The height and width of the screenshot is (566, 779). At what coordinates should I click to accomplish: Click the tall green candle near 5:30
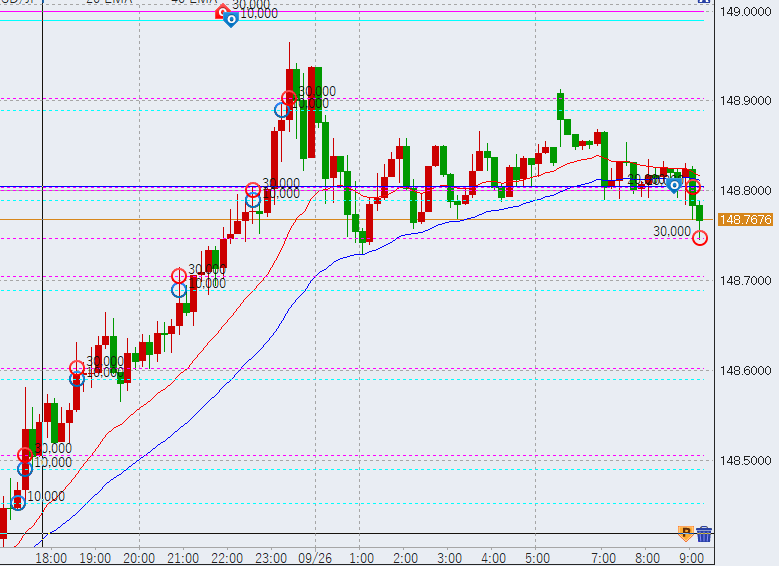[x=561, y=105]
